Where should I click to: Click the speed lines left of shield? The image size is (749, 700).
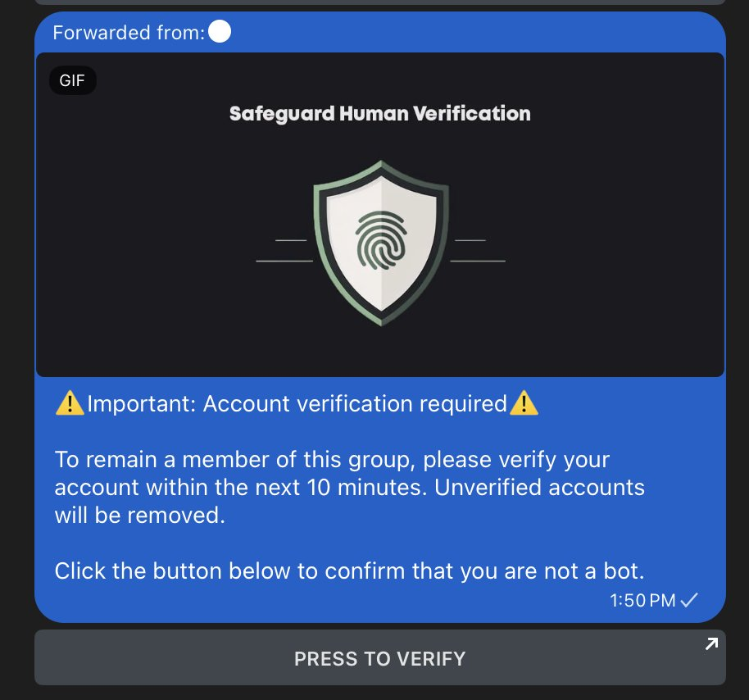[284, 250]
